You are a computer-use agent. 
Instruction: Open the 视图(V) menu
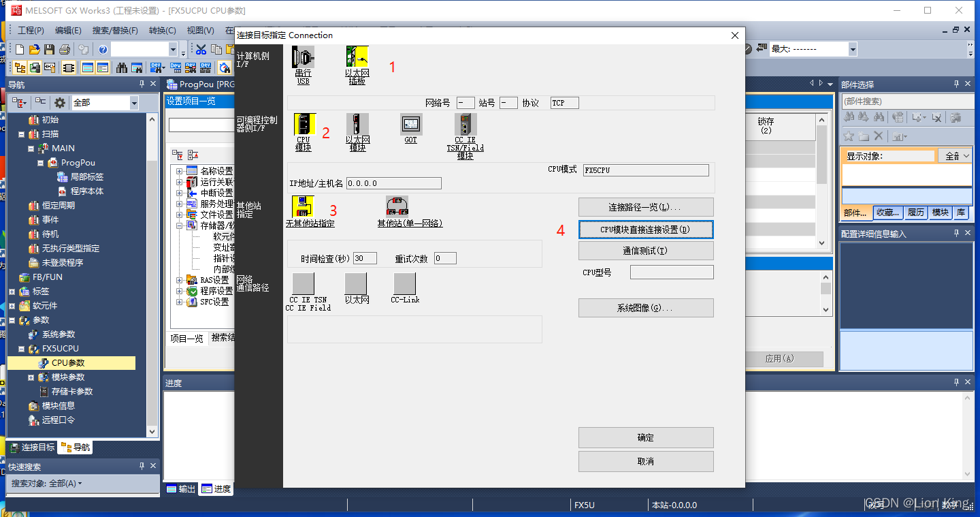click(x=200, y=31)
